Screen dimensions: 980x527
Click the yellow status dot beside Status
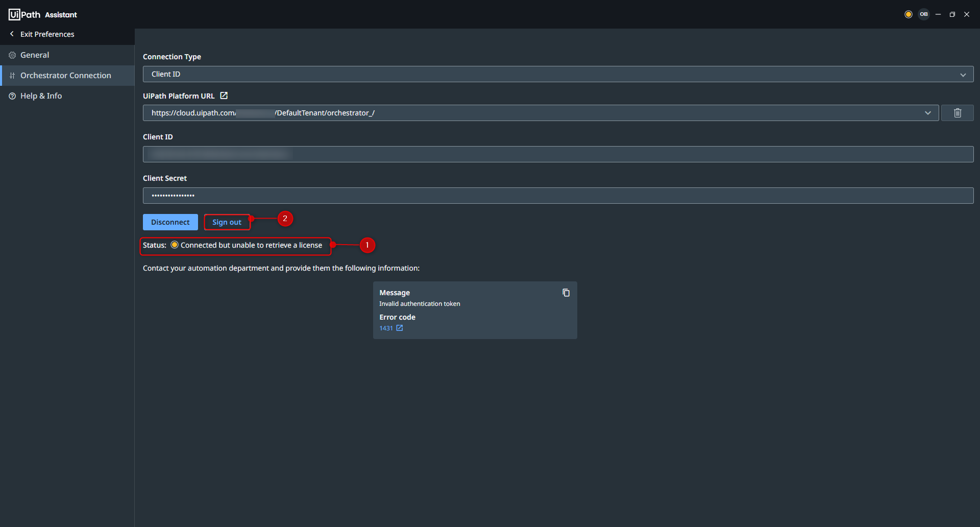click(175, 245)
